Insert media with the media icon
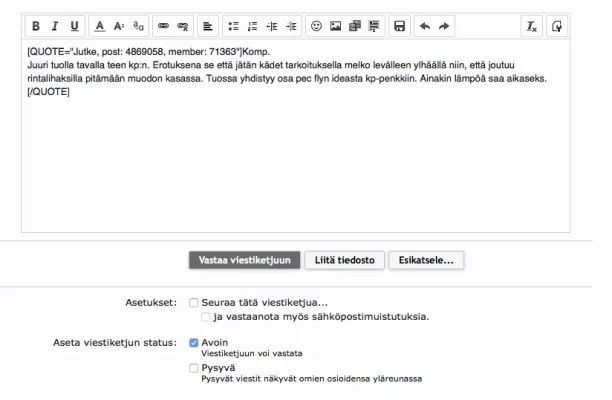 (355, 26)
